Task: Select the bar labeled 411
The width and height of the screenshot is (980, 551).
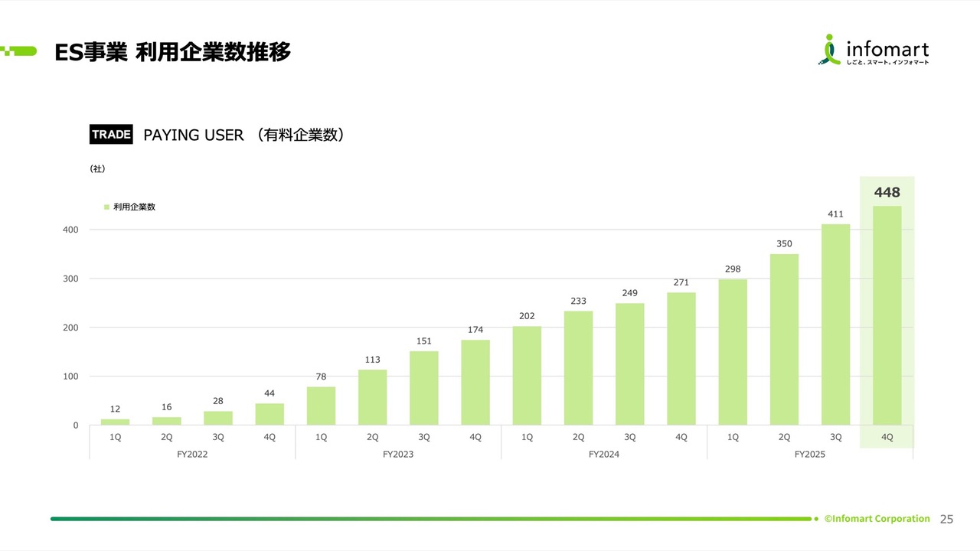Action: pyautogui.click(x=835, y=324)
